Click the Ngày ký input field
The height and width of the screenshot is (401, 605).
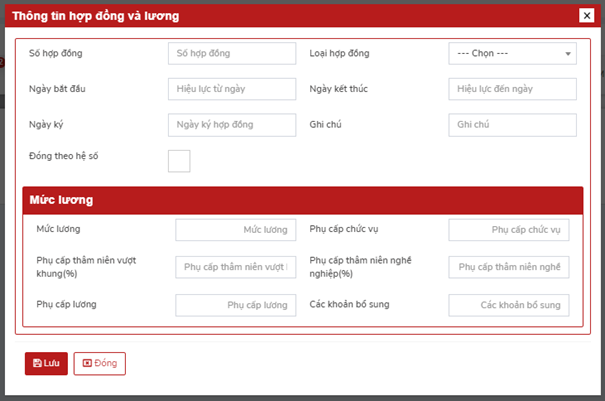[232, 124]
